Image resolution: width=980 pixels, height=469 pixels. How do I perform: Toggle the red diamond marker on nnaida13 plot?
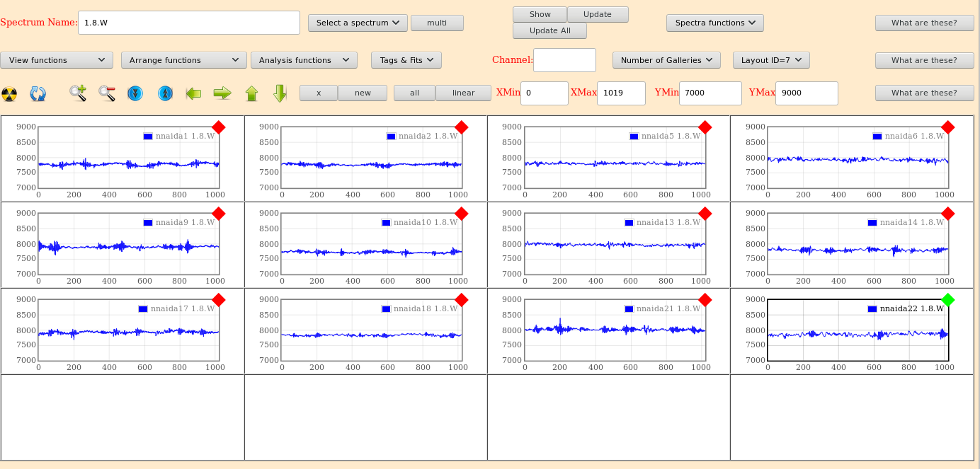[705, 214]
